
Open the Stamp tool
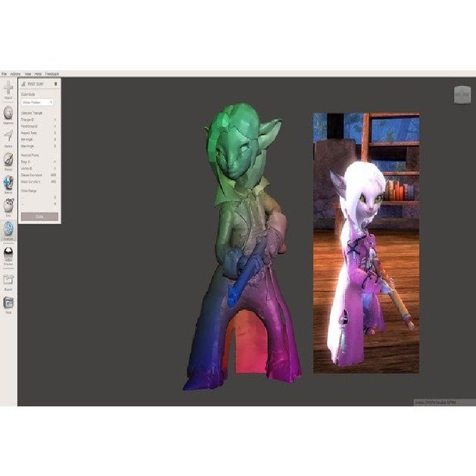[8, 183]
